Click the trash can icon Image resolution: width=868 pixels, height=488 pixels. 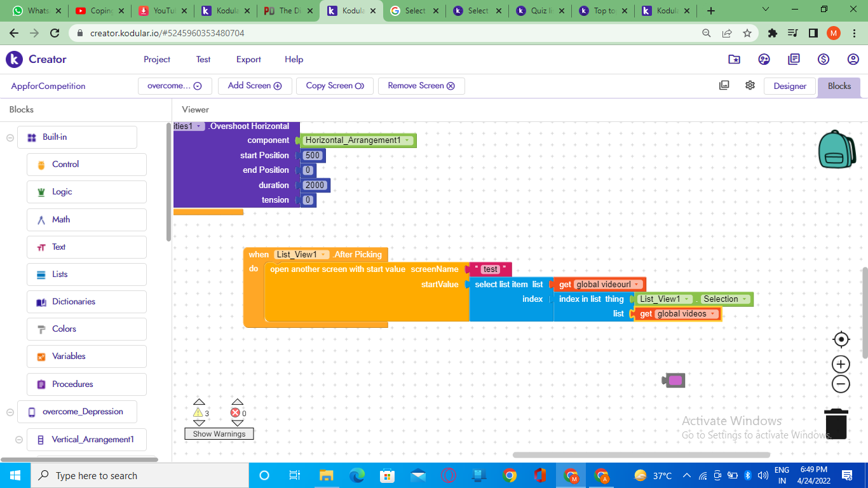836,424
